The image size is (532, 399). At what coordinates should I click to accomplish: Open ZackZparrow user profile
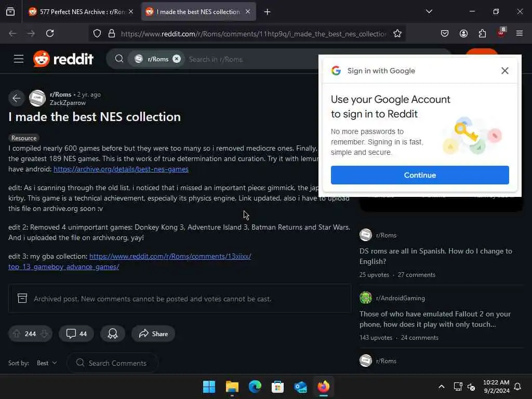coord(68,103)
